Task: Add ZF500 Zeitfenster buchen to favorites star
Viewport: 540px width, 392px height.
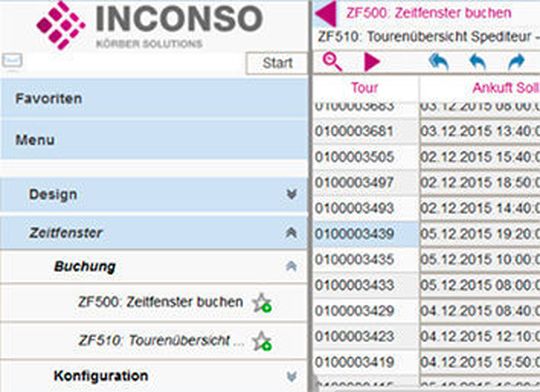Action: [262, 303]
